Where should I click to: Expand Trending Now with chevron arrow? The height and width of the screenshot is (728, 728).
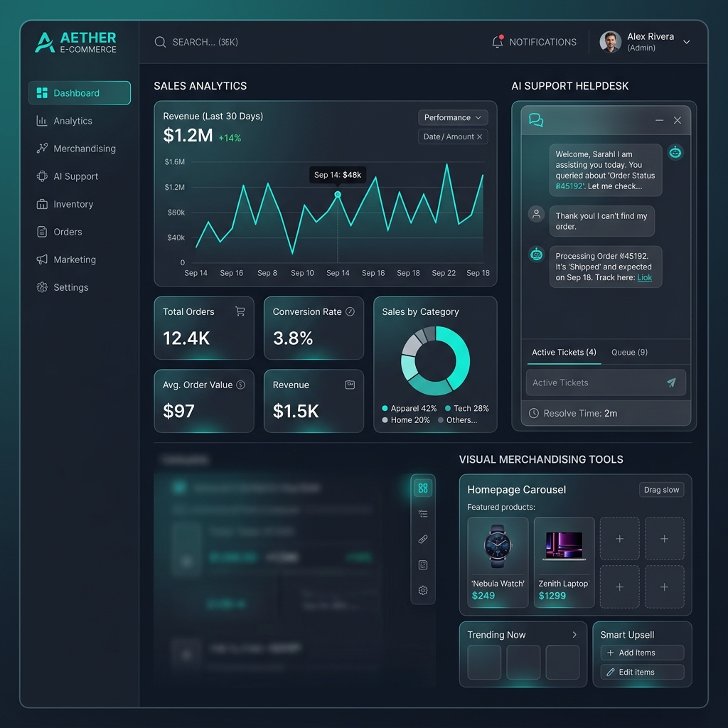click(x=574, y=635)
